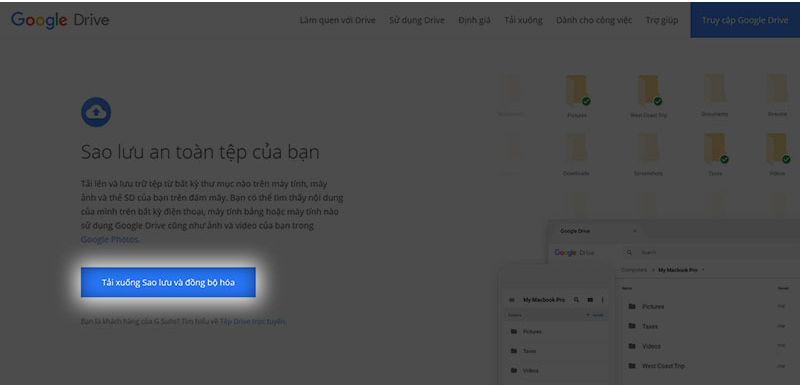
Task: Select the Documents folder in the grid
Action: tap(715, 96)
